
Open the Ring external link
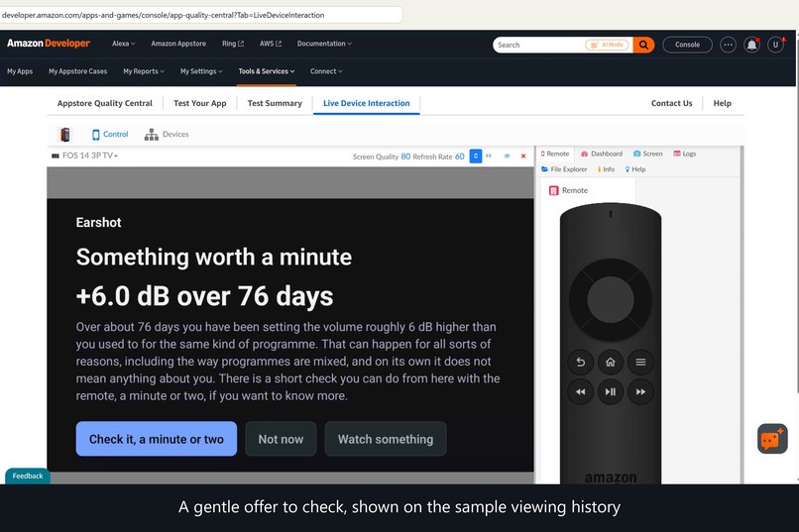point(233,44)
